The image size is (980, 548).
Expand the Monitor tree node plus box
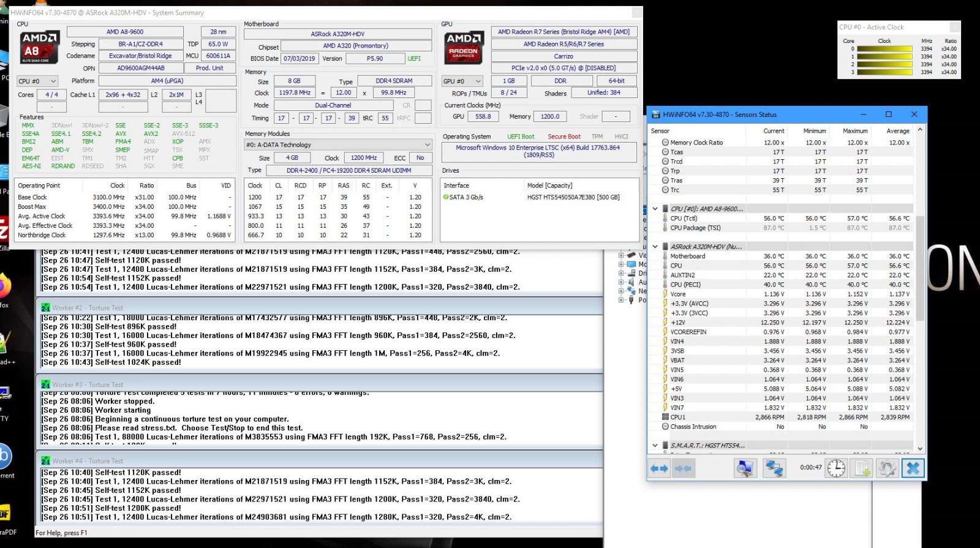[621, 265]
